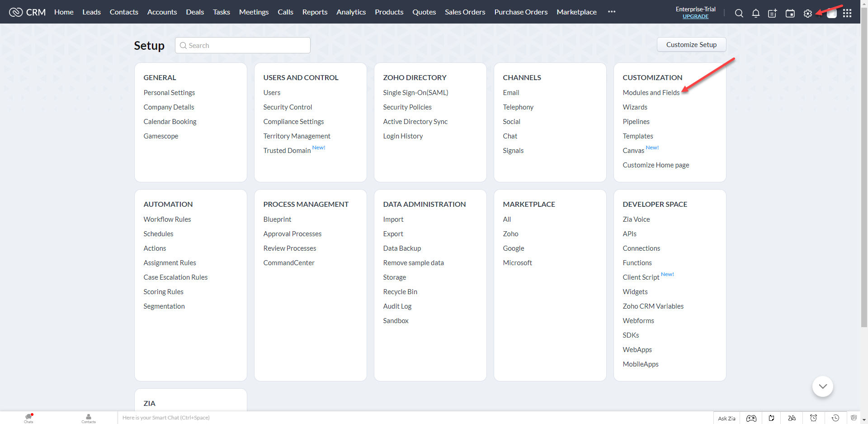The width and height of the screenshot is (868, 424).
Task: Switch to the Reports tab
Action: [315, 12]
